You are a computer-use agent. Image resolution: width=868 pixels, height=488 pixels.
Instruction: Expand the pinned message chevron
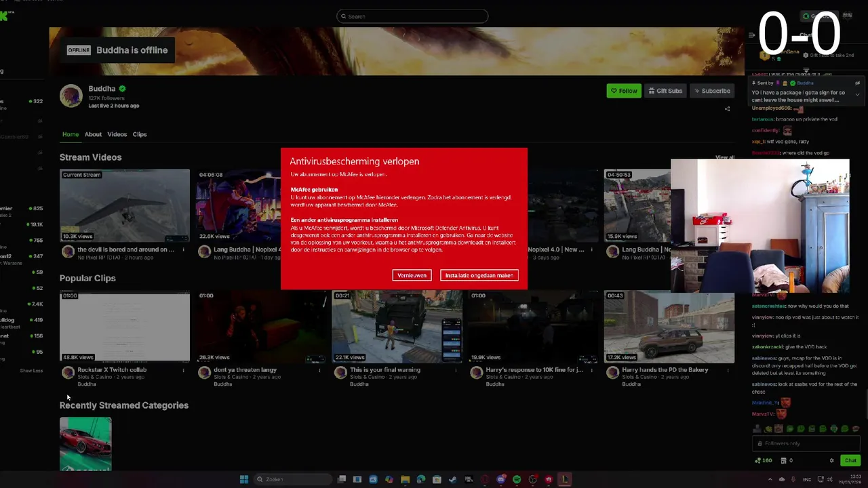point(857,94)
